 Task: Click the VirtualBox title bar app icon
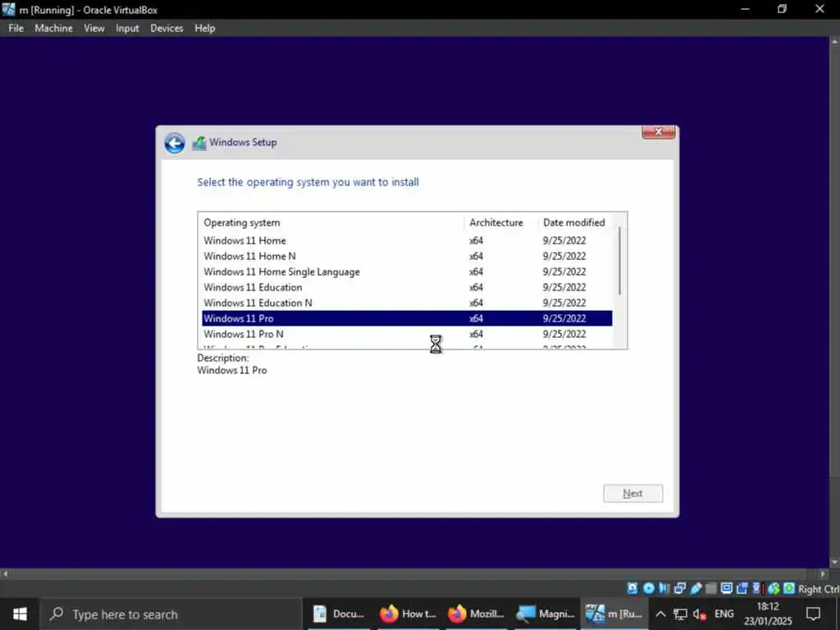pyautogui.click(x=8, y=9)
